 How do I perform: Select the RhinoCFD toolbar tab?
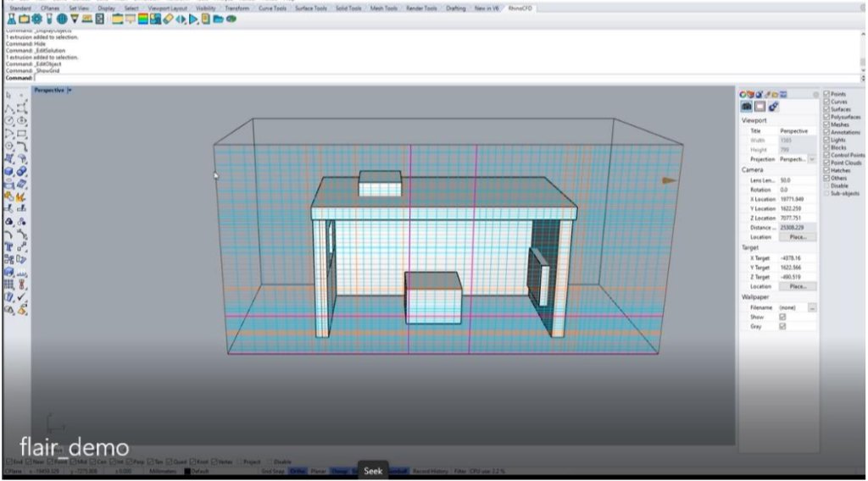click(x=520, y=8)
